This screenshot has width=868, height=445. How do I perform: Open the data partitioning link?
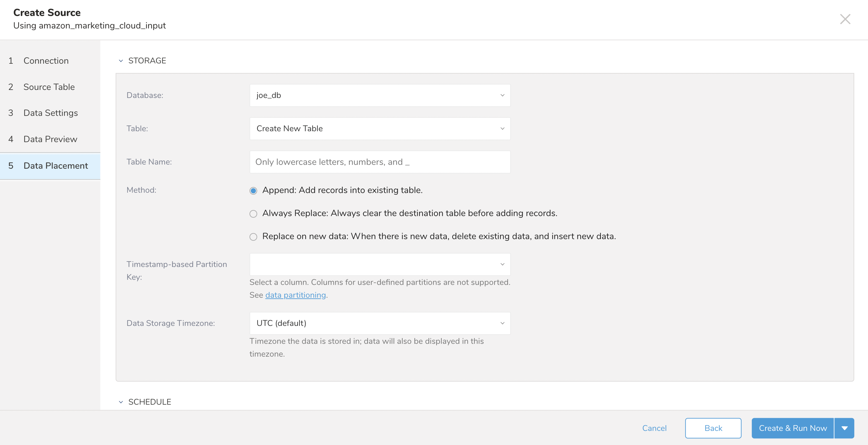(296, 295)
